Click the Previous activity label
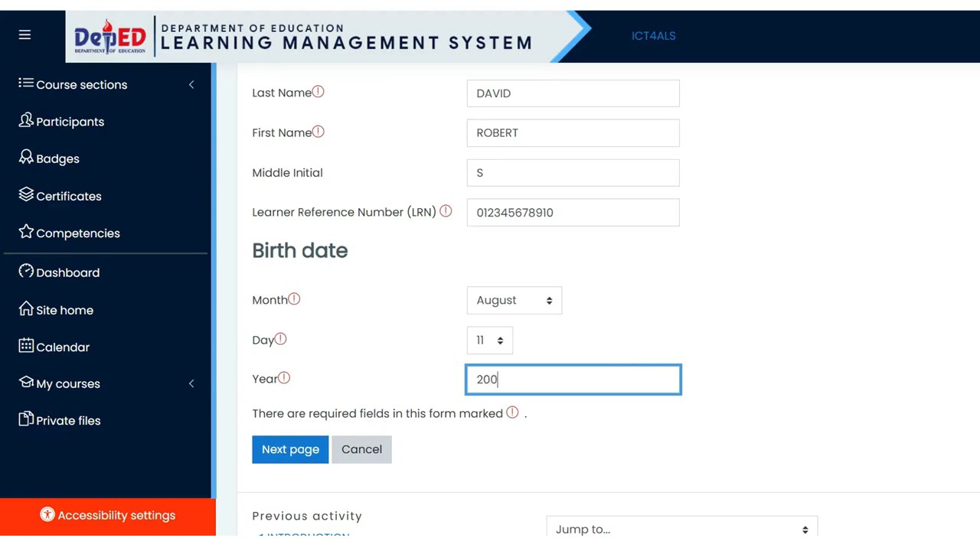Viewport: 980px width, 551px height. click(x=307, y=516)
